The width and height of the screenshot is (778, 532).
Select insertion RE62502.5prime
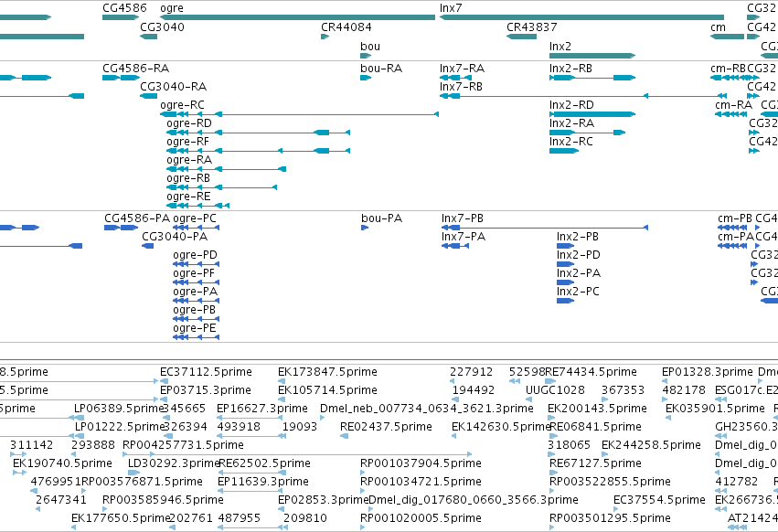pyautogui.click(x=251, y=473)
